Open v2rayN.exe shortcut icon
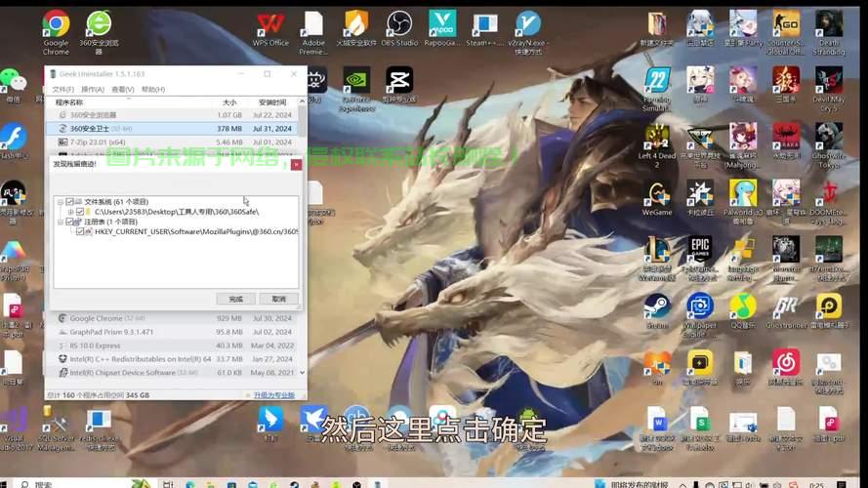This screenshot has height=488, width=868. click(x=527, y=32)
